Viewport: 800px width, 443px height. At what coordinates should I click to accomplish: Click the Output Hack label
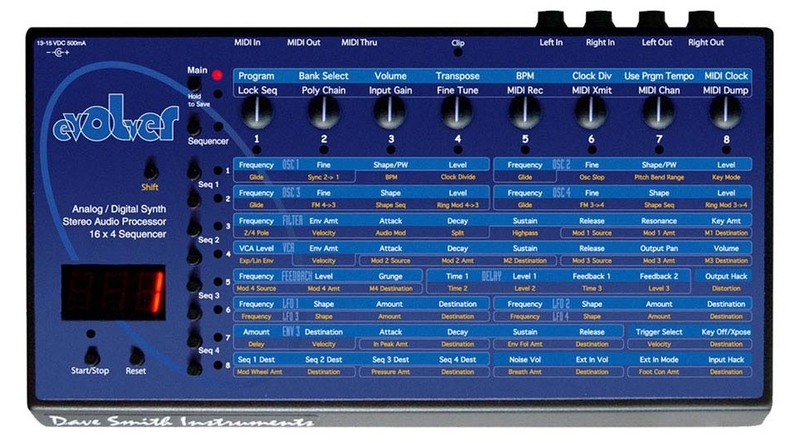click(x=726, y=276)
